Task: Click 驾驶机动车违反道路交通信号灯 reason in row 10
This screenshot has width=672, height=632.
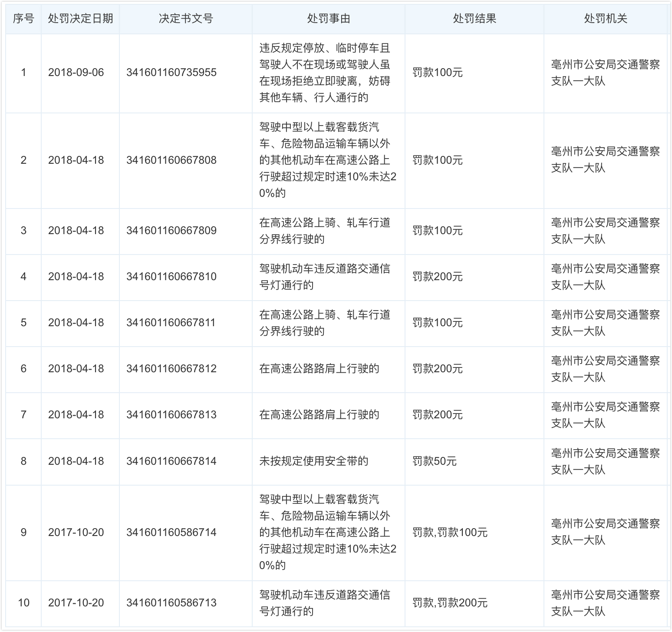Action: pyautogui.click(x=325, y=603)
